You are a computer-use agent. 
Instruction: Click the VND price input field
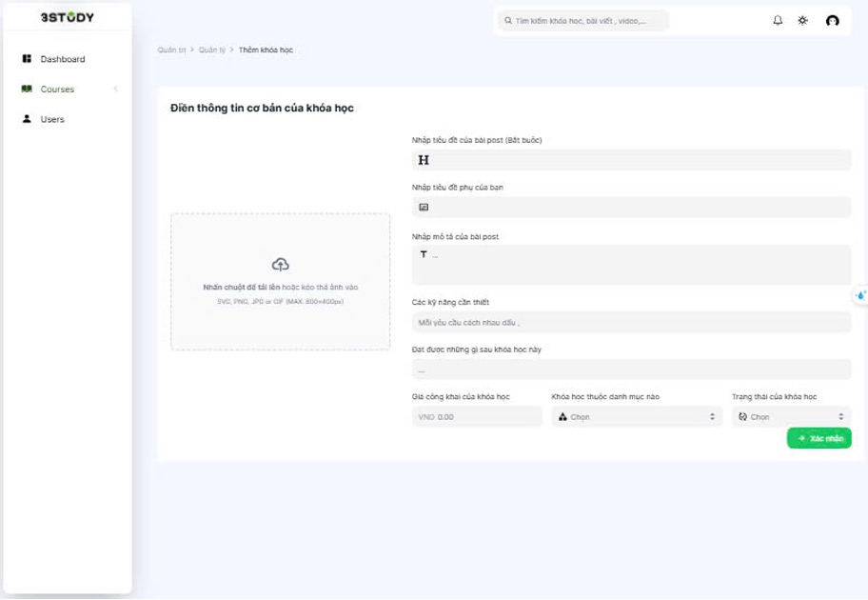(x=477, y=416)
